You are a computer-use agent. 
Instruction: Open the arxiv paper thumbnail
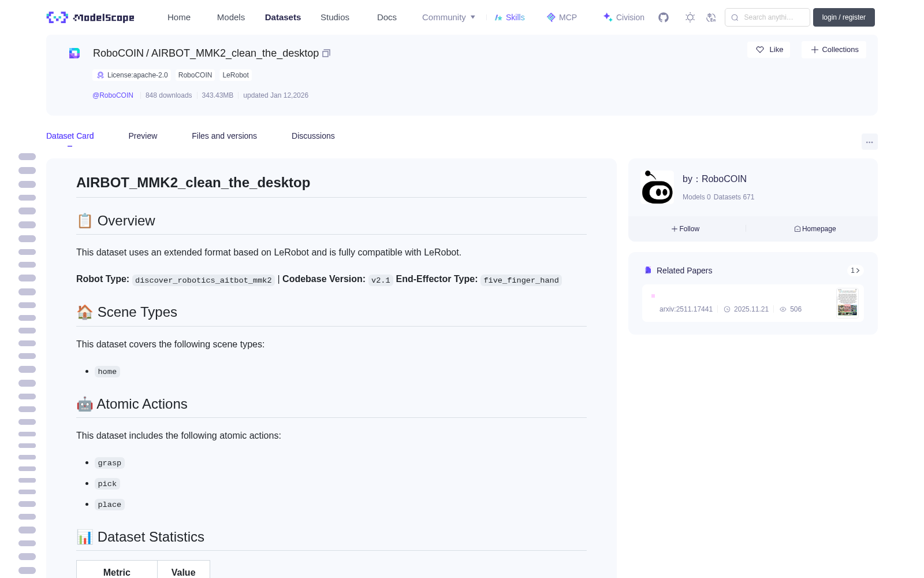point(847,302)
